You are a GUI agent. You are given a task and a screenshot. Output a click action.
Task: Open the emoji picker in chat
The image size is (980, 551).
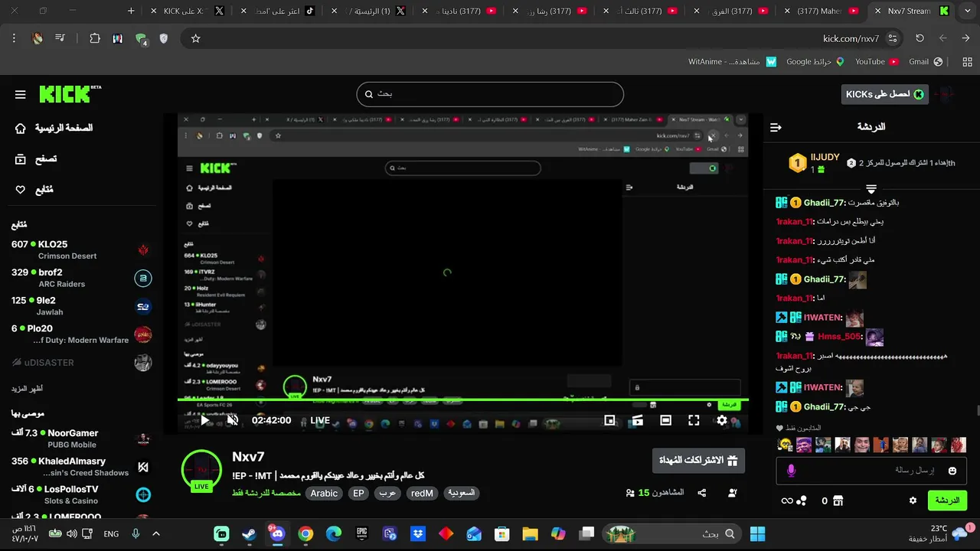tap(952, 471)
